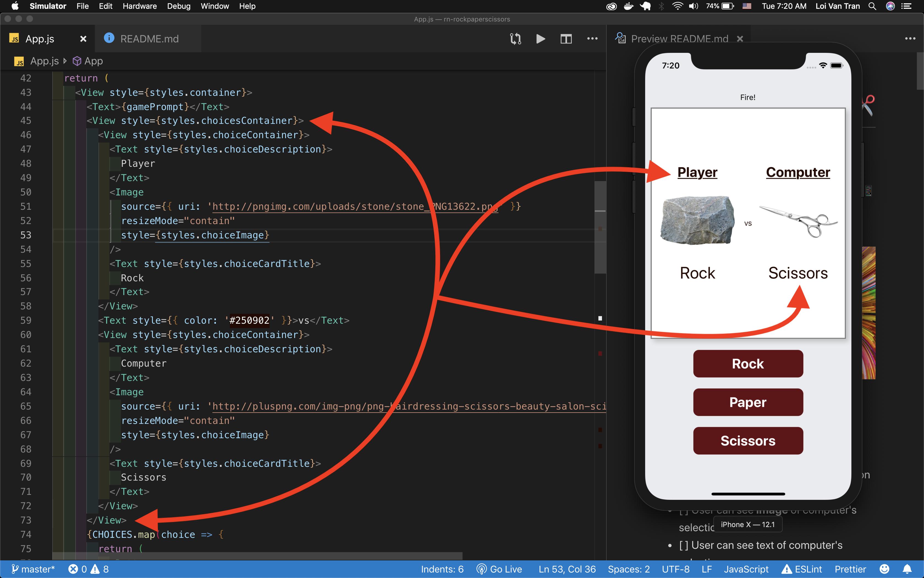Image resolution: width=924 pixels, height=578 pixels.
Task: Click the Creative Cloud menu bar icon
Action: [611, 6]
